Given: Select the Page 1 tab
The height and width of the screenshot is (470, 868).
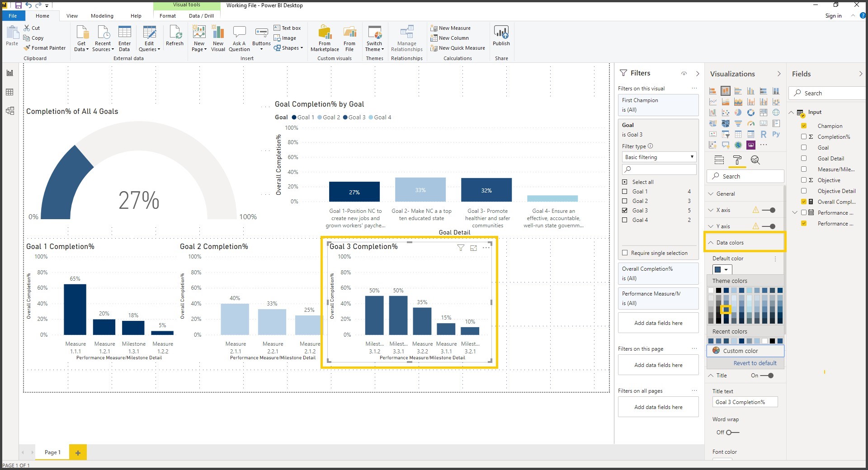Looking at the screenshot, I should pyautogui.click(x=52, y=452).
